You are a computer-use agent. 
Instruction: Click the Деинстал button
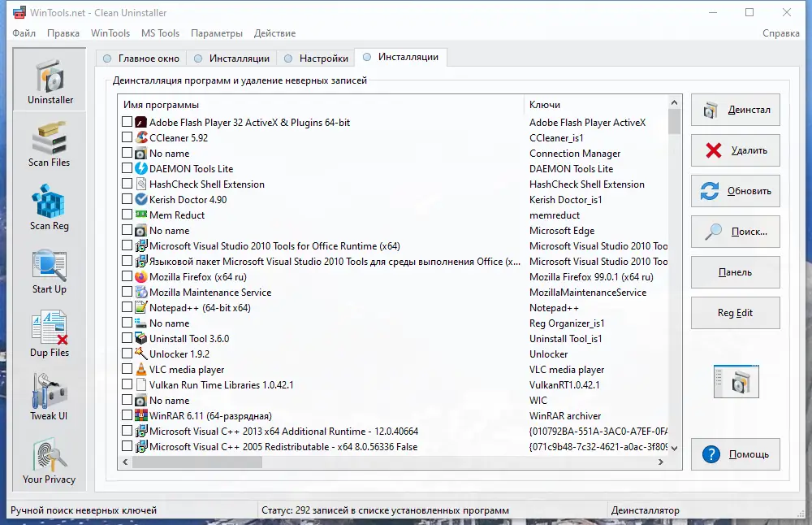point(736,110)
